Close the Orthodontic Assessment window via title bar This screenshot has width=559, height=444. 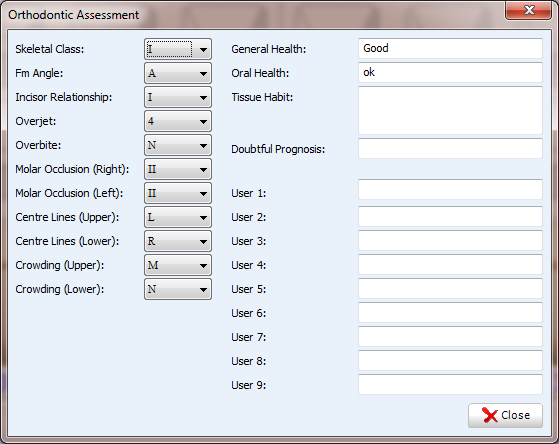point(528,10)
